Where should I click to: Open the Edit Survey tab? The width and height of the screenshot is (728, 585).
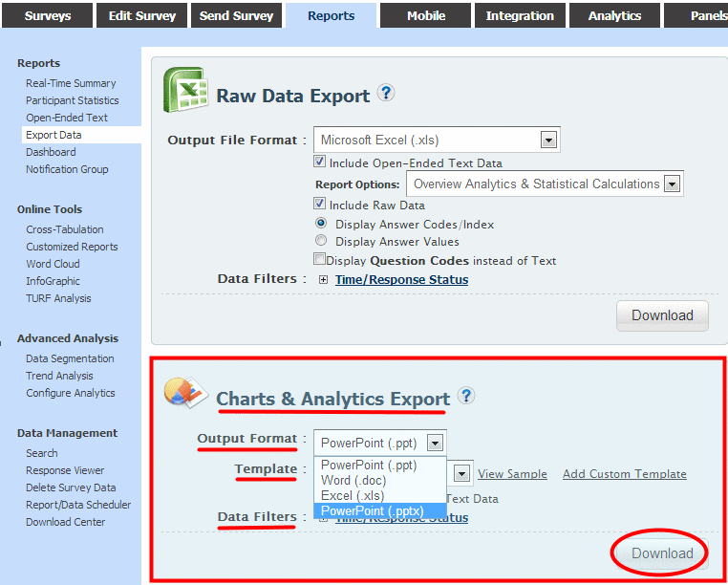pos(141,15)
